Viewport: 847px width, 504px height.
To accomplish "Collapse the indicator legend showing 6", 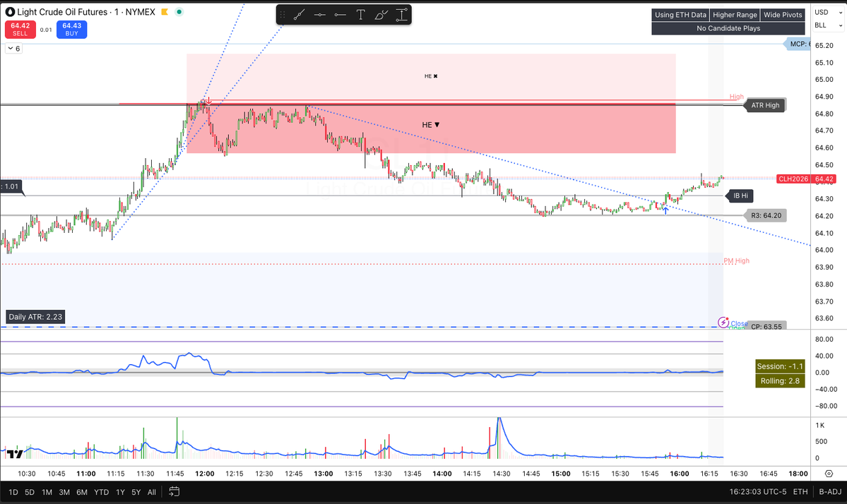I will click(13, 49).
